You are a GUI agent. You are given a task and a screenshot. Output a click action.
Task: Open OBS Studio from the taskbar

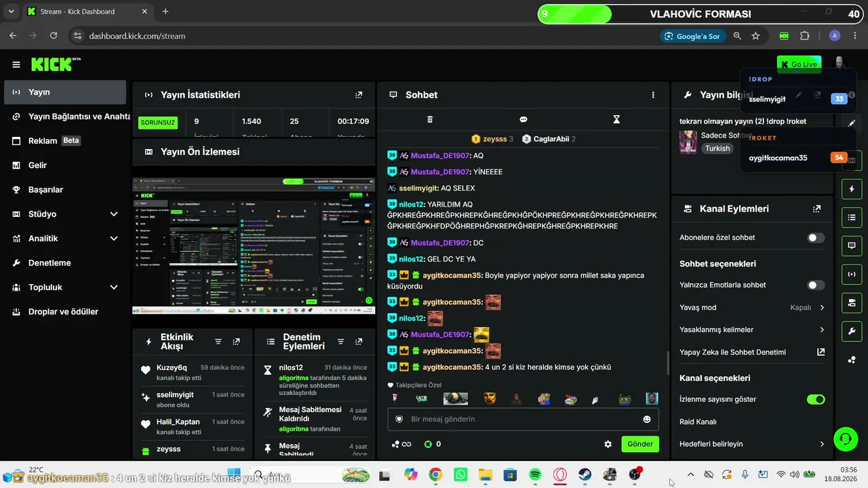tap(635, 475)
